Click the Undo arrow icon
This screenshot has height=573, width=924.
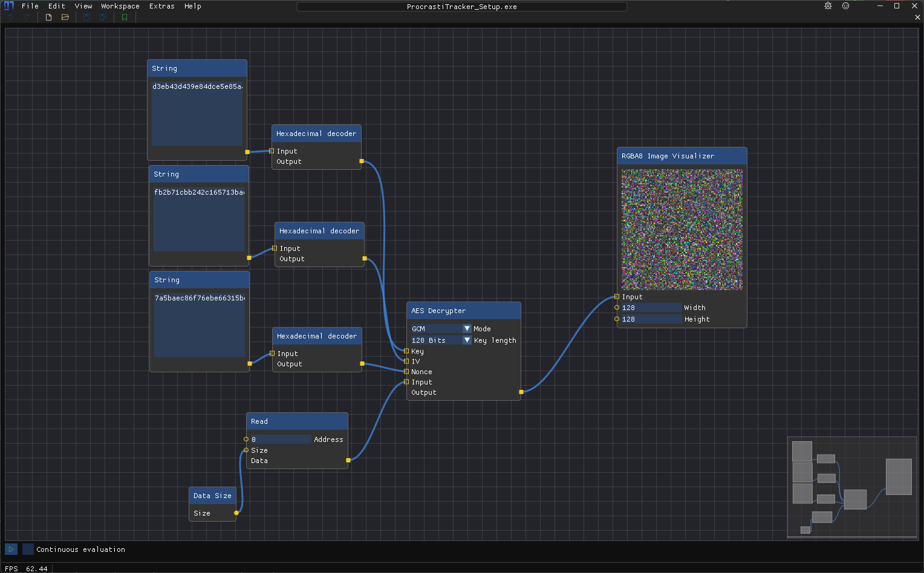pyautogui.click(x=10, y=17)
